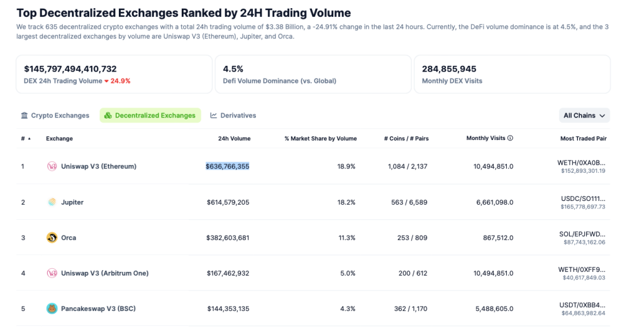
Task: Click the 1,084 / 2,137 coins pairs cell
Action: click(408, 166)
